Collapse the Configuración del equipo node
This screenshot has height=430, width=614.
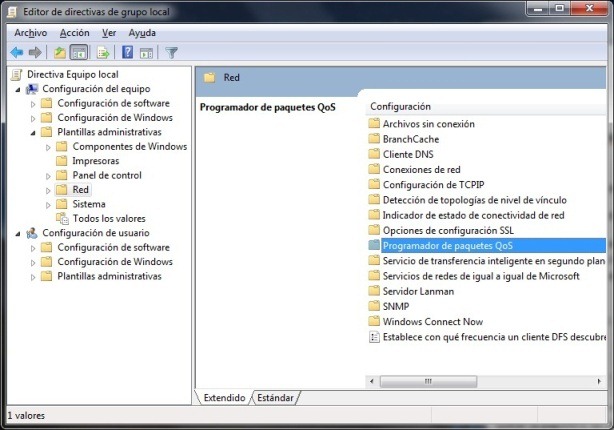(x=18, y=90)
